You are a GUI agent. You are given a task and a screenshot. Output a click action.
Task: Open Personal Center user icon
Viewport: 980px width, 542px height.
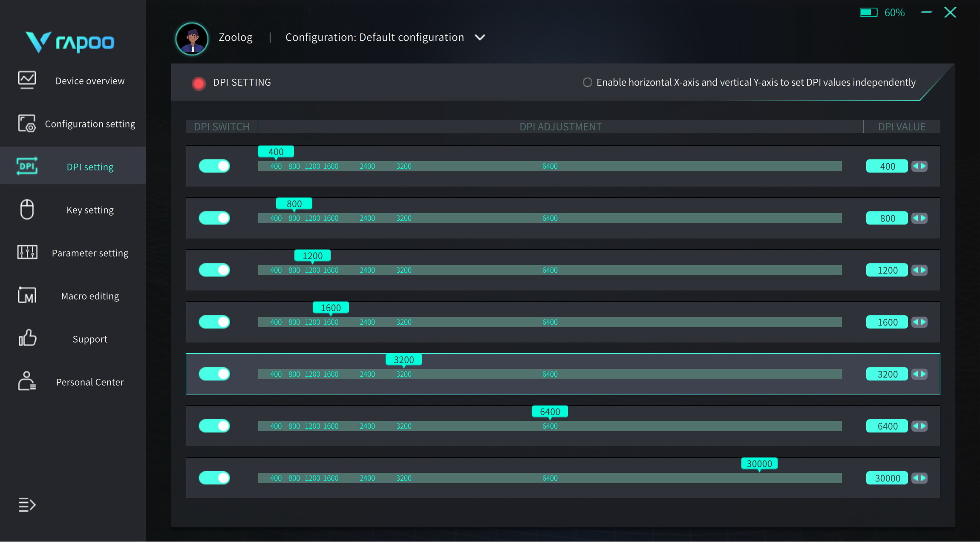(27, 381)
